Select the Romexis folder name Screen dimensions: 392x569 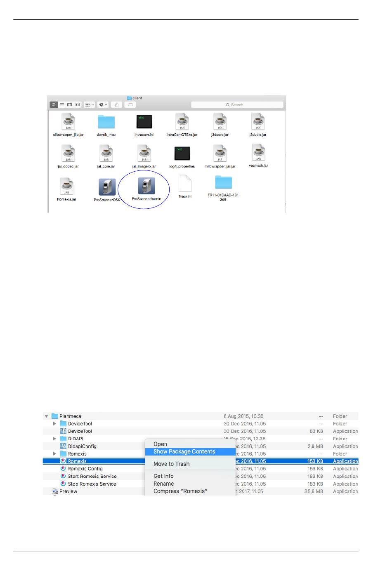[77, 454]
